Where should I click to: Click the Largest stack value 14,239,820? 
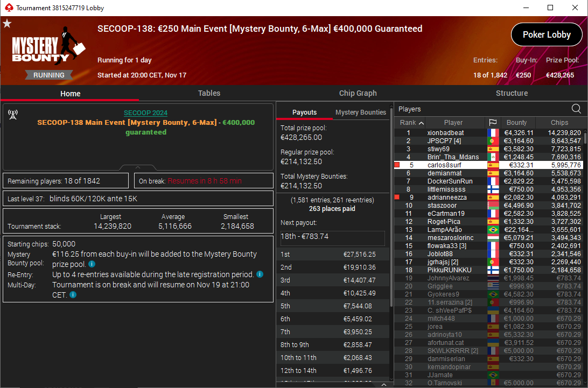point(113,226)
